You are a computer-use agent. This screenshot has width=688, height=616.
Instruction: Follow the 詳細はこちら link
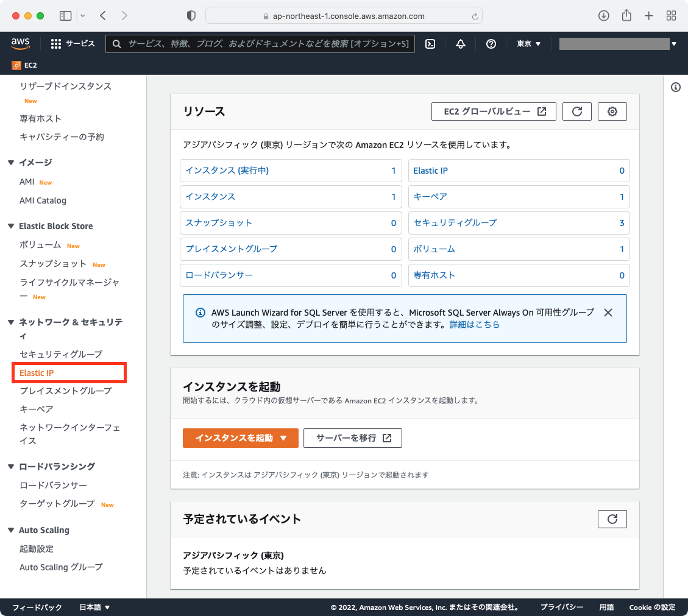point(474,325)
